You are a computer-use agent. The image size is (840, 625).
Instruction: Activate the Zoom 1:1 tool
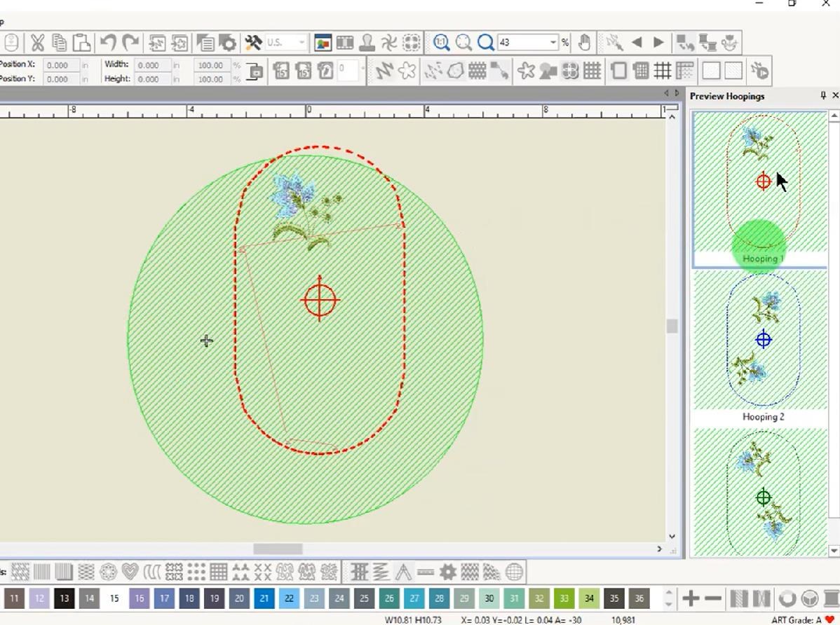440,42
